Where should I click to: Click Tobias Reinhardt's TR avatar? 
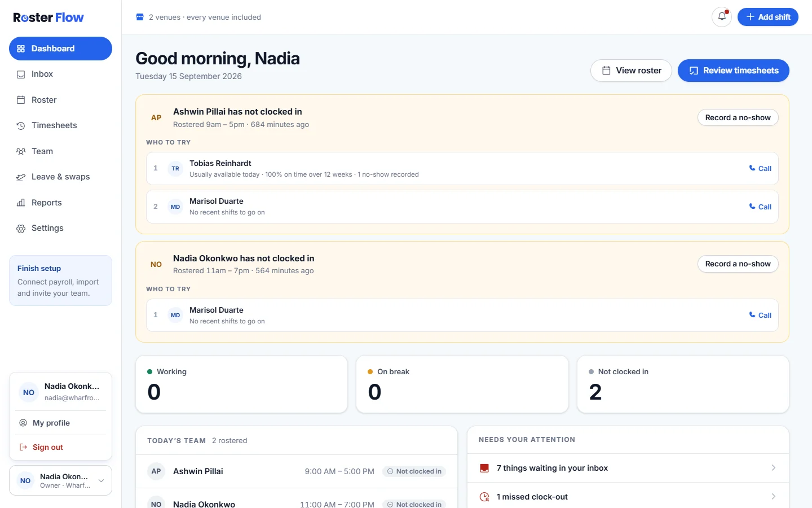[175, 168]
